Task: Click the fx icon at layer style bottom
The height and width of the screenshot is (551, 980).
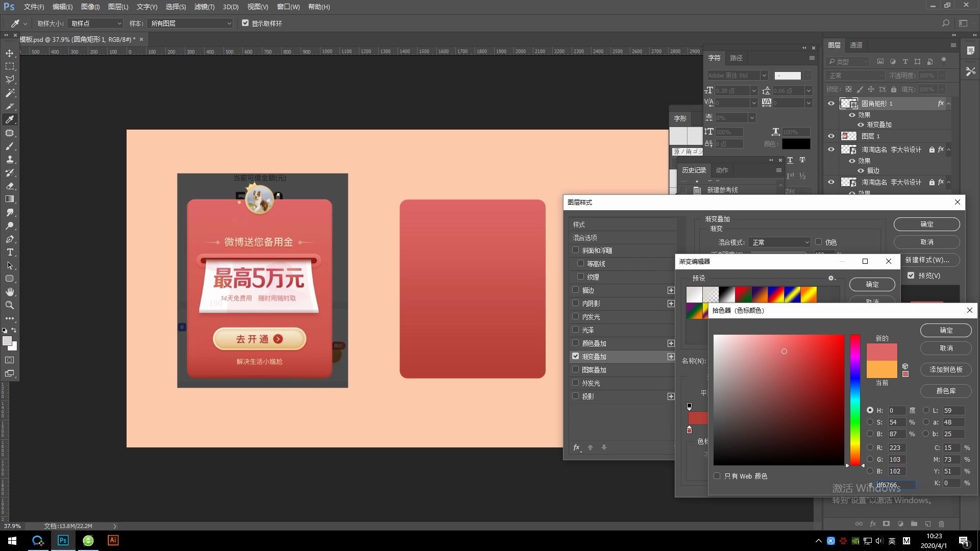Action: coord(577,447)
